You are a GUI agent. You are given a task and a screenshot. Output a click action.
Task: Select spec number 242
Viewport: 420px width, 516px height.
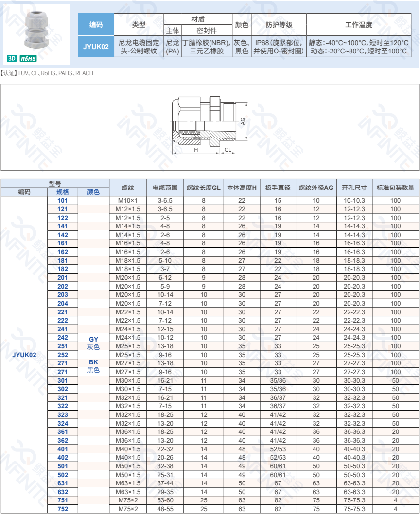point(63,337)
